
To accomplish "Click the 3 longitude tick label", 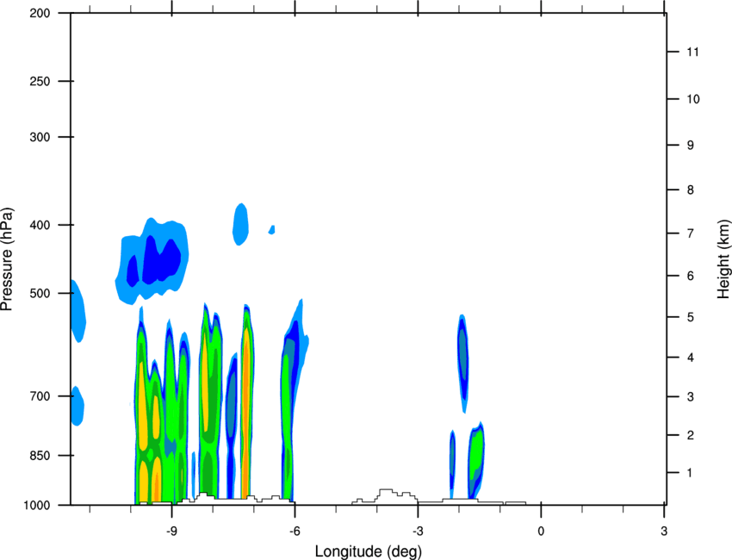I will coord(664,532).
